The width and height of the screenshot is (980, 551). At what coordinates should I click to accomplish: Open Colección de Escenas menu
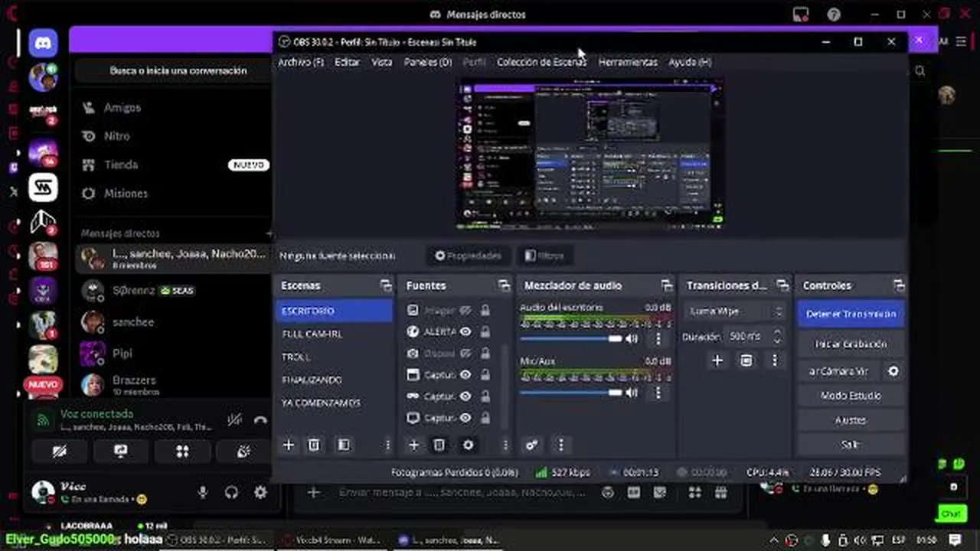(x=541, y=62)
